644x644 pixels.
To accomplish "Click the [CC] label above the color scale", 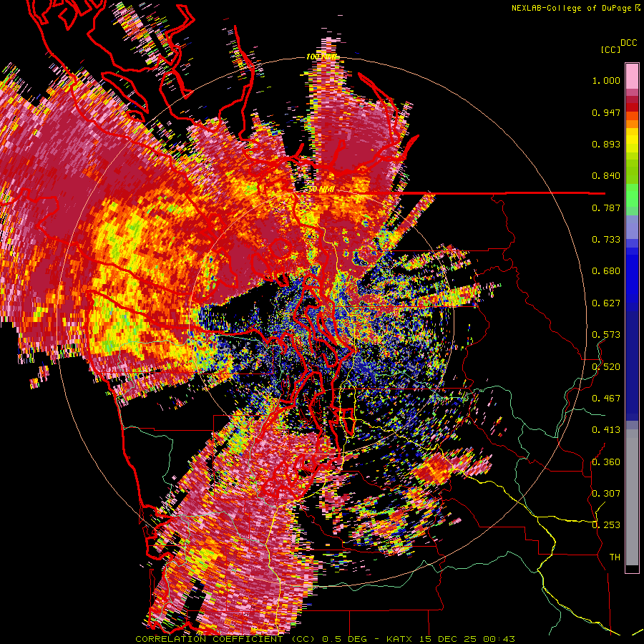I will [610, 49].
